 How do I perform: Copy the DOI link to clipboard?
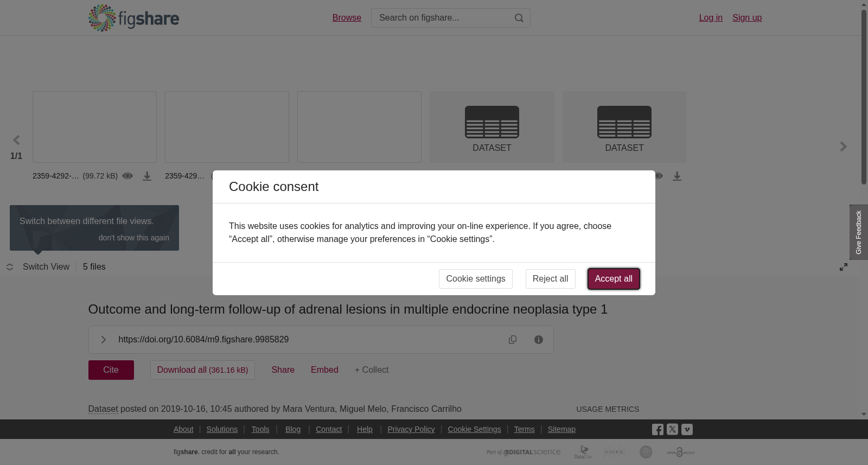pos(513,340)
